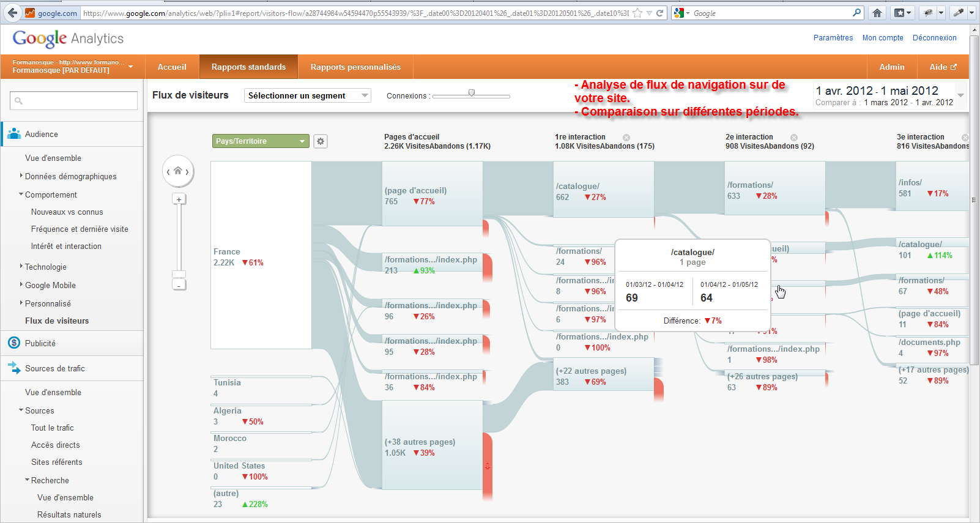Select /infos/ 581 node
Screen dimensions: 980x523
(932, 186)
